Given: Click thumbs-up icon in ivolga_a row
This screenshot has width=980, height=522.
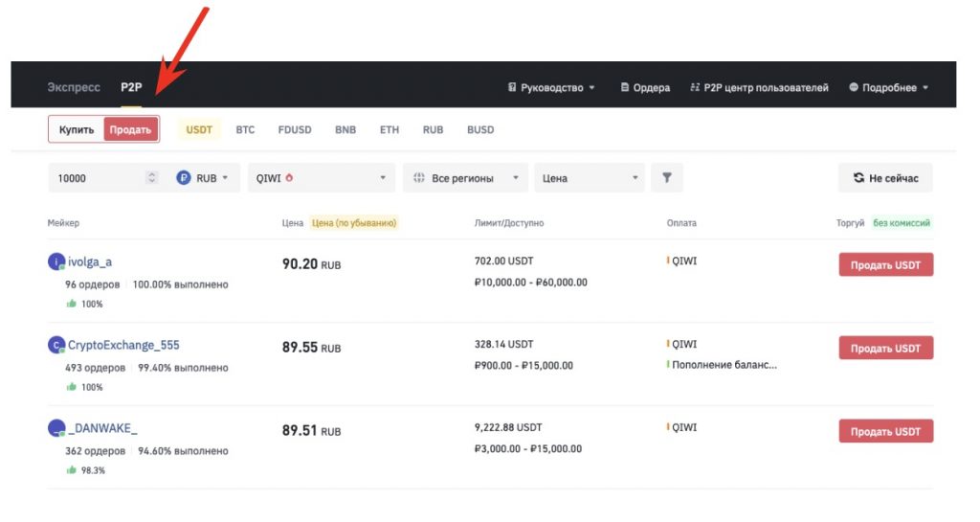Looking at the screenshot, I should 71,304.
